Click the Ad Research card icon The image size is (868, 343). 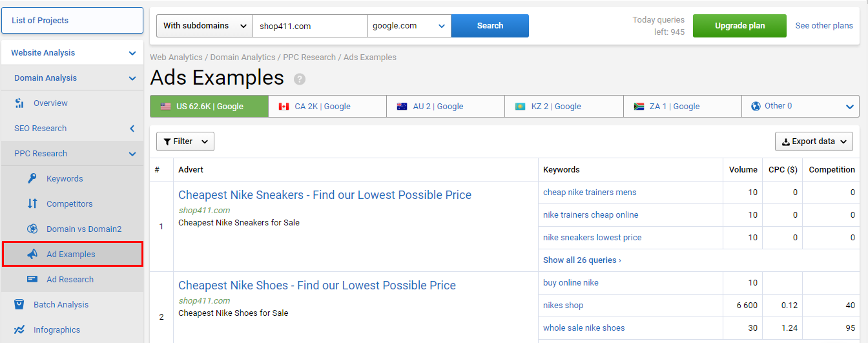click(x=32, y=279)
